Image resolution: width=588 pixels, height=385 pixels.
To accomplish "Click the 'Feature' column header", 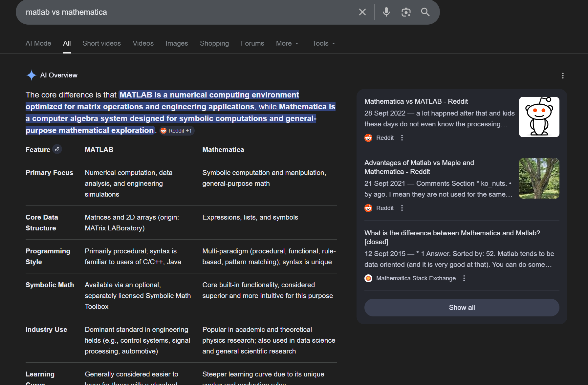I will click(38, 150).
